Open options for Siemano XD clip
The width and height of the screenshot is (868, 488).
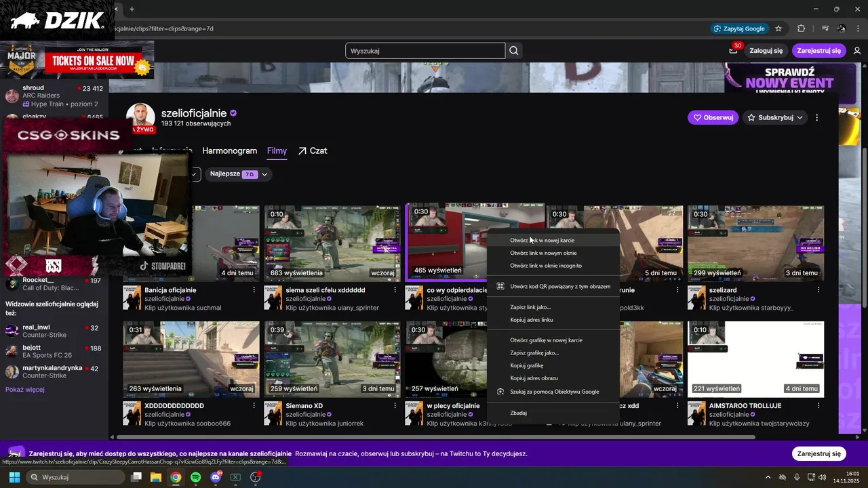[x=395, y=405]
